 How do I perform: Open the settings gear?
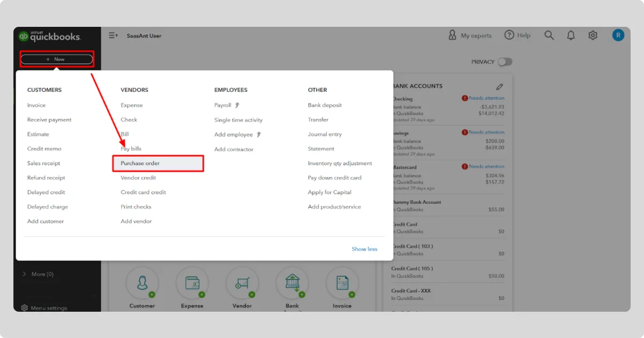pyautogui.click(x=592, y=35)
